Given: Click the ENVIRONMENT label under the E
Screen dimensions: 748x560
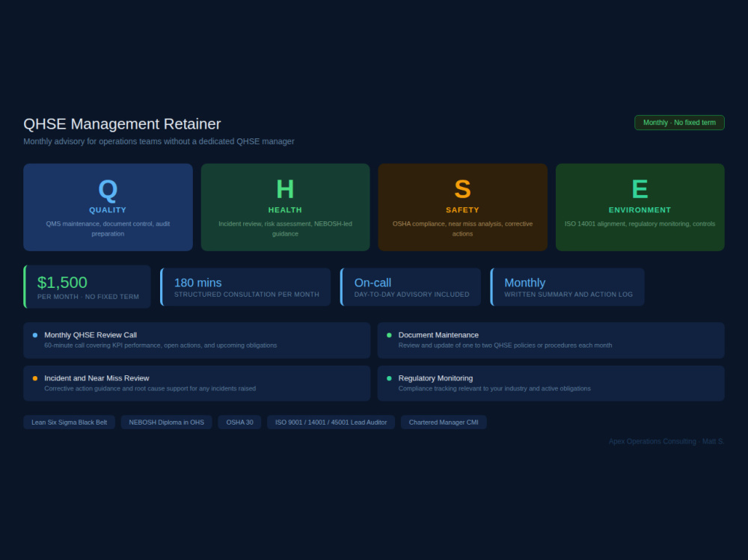Looking at the screenshot, I should click(640, 210).
